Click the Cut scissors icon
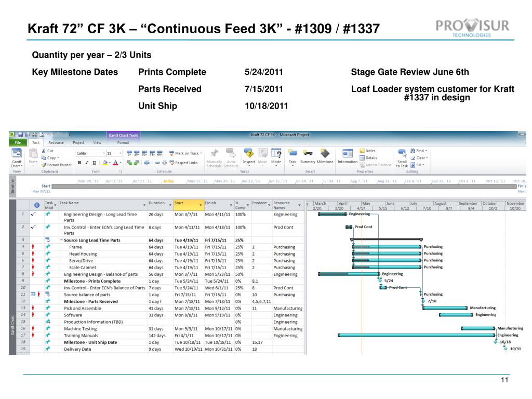This screenshot has height=399, width=532. point(44,151)
